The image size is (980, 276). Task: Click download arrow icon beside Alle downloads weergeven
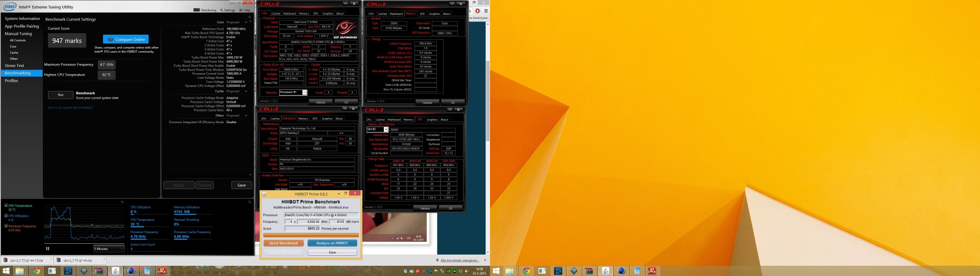pyautogui.click(x=437, y=260)
